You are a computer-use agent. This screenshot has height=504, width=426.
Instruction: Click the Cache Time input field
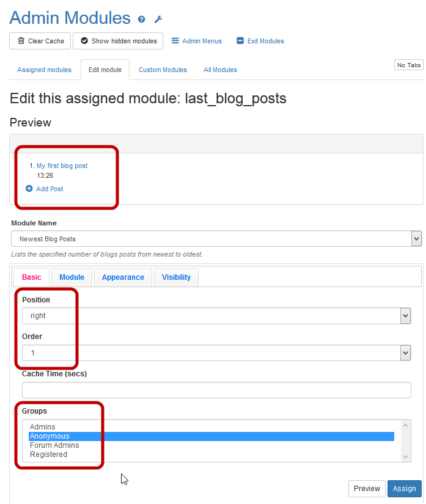coord(216,390)
